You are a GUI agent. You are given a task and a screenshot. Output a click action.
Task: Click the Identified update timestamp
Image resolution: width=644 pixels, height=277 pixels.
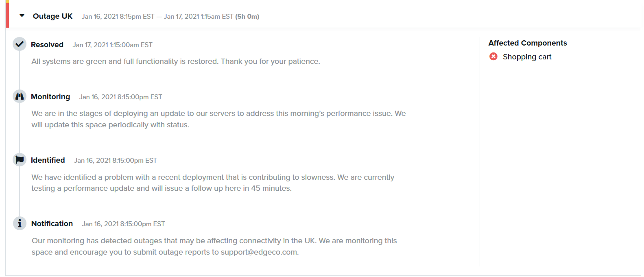click(x=115, y=161)
